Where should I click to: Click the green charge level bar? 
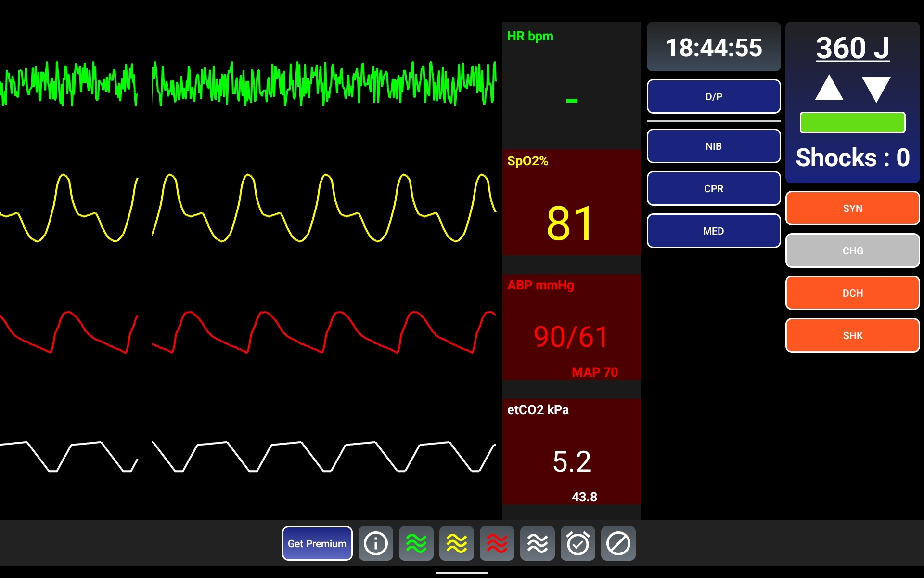(x=852, y=123)
